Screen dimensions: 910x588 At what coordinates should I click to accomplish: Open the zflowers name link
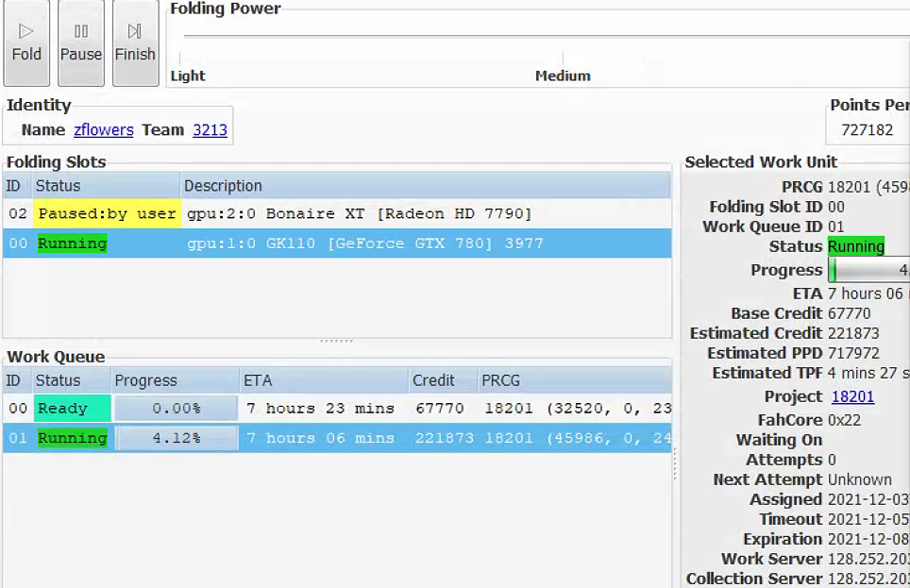[104, 130]
